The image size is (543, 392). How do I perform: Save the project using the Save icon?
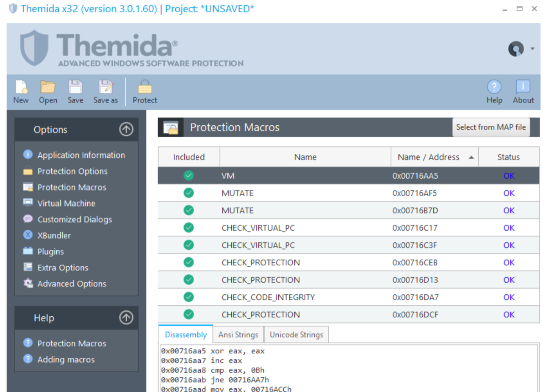(75, 87)
